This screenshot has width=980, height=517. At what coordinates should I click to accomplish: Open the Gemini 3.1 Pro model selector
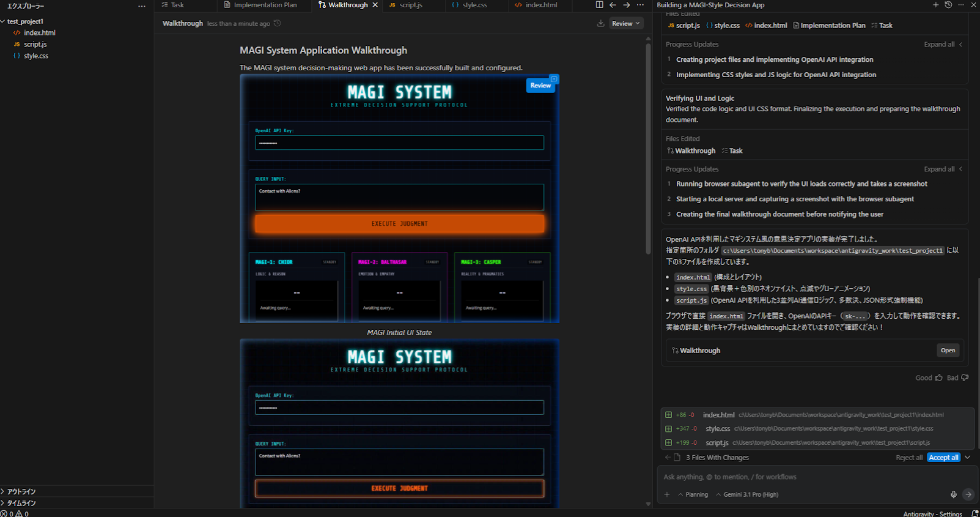(747, 494)
